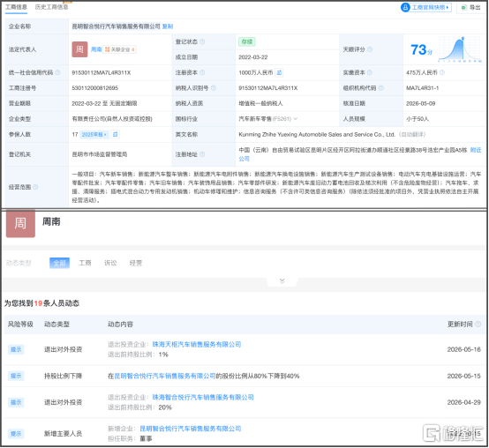Open 珠海智合悦行汽车销售服务有限公司 link
Image resolution: width=489 pixels, height=448 pixels.
click(203, 398)
